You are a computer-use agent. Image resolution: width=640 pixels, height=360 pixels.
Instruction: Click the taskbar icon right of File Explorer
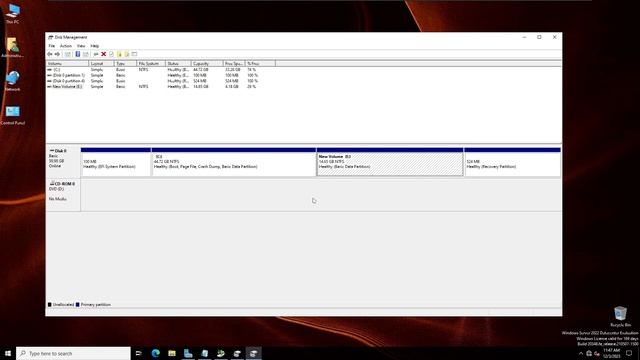tap(188, 353)
